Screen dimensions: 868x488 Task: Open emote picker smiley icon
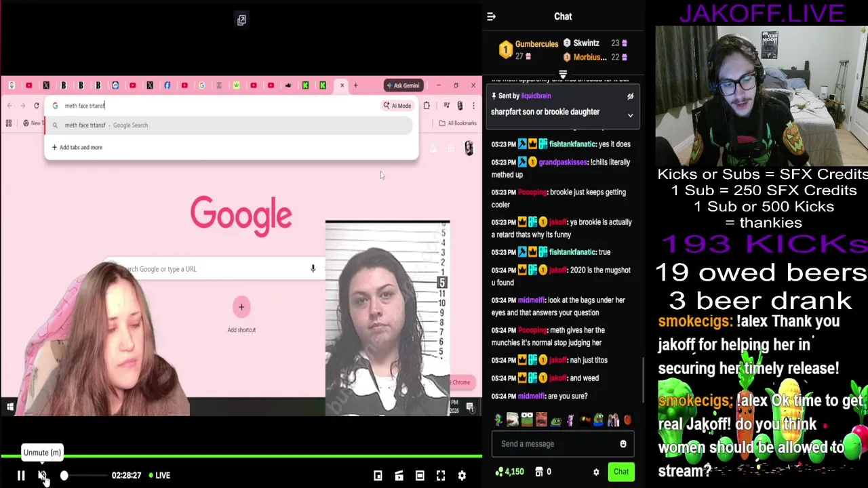pos(623,444)
